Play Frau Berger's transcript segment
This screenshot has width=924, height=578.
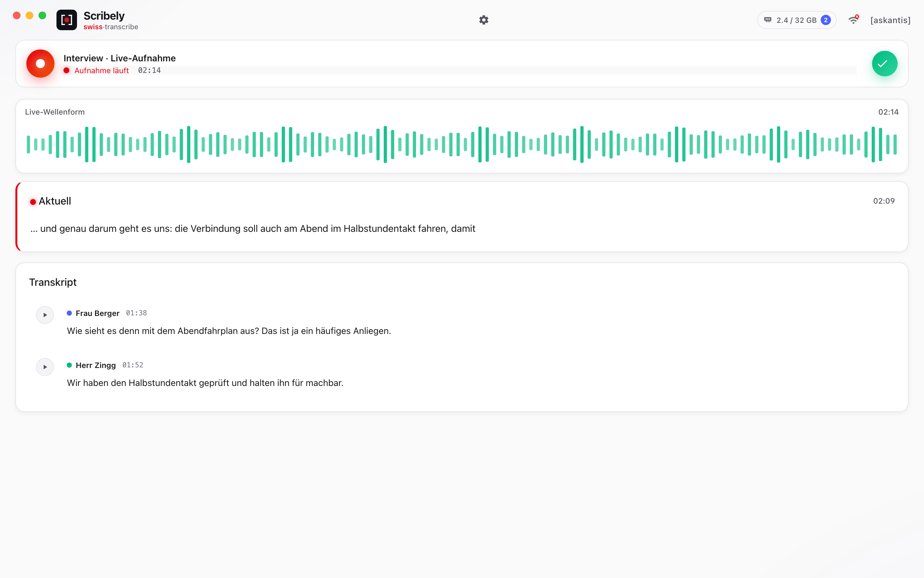pos(45,315)
